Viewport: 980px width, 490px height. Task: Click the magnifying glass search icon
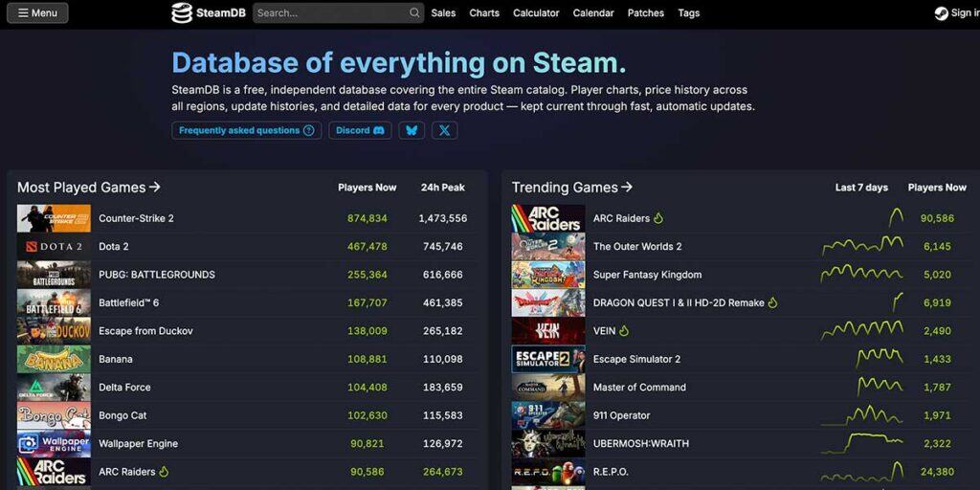tap(414, 12)
